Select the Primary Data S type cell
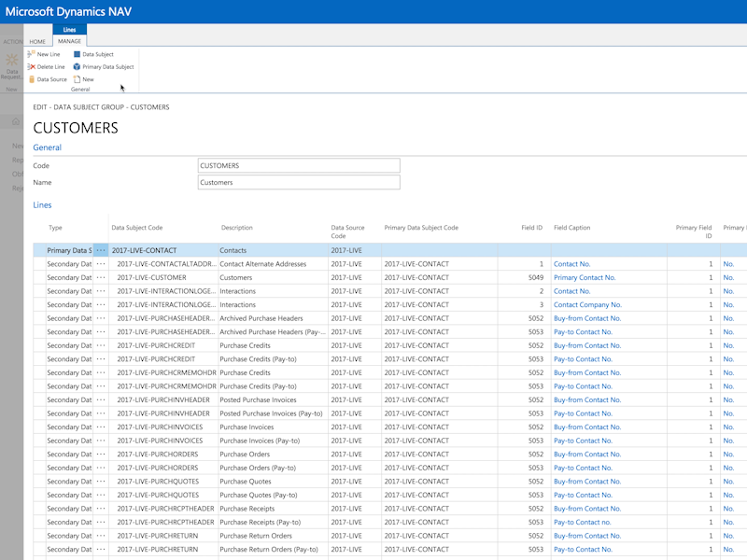Viewport: 747px width, 560px height. tap(69, 250)
